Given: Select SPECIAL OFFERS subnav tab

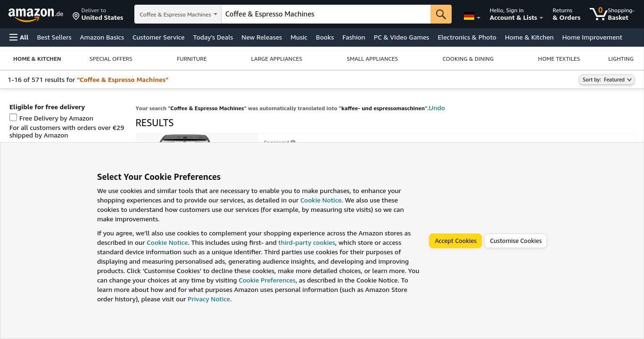Looking at the screenshot, I should tap(111, 59).
